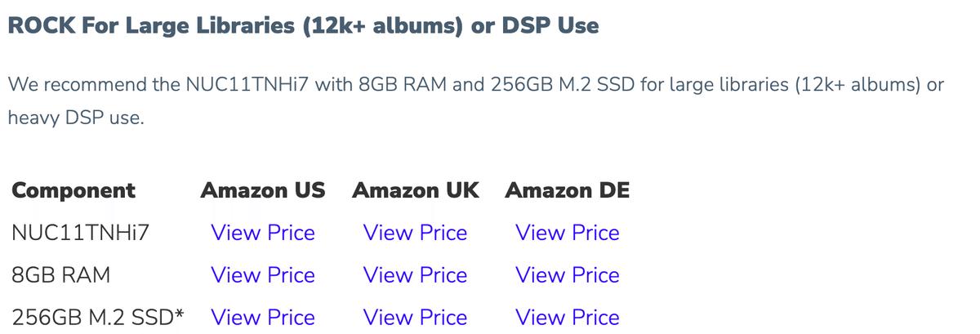The width and height of the screenshot is (980, 334).
Task: View Amazon UK price for 8GB RAM
Action: coord(415,275)
